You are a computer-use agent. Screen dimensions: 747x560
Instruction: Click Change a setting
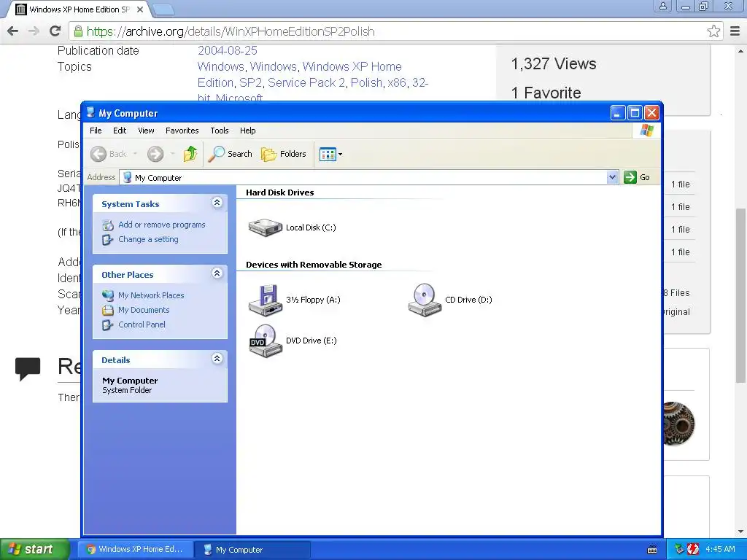click(x=148, y=239)
